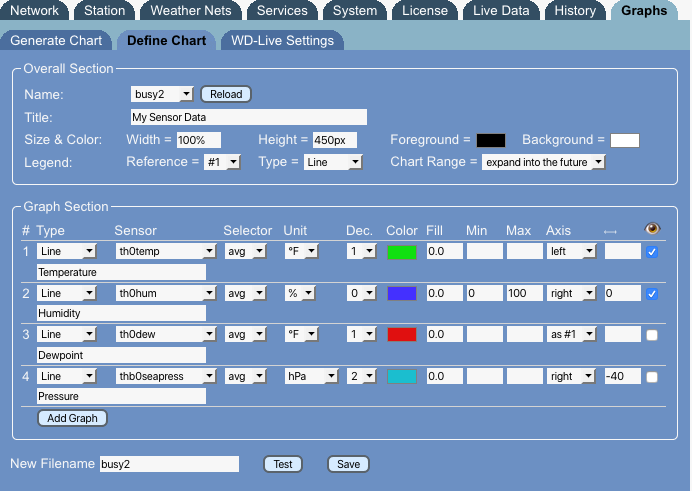
Task: Open the Legend Reference dropdown
Action: pos(222,162)
